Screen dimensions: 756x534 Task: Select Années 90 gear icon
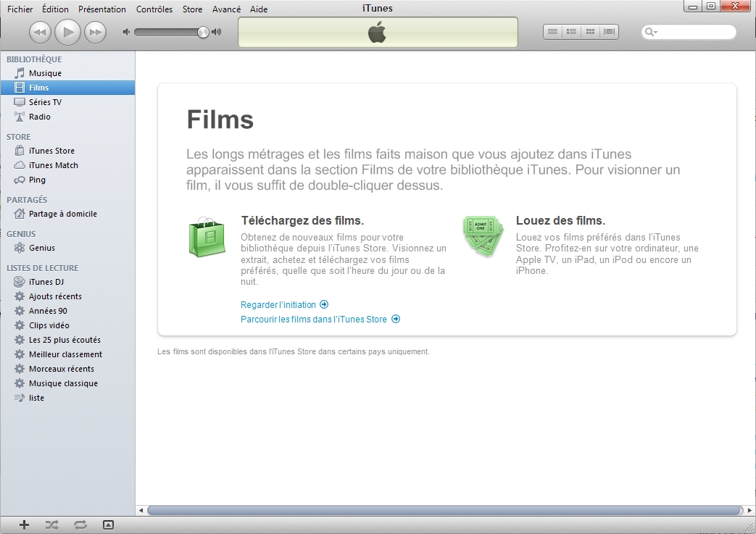20,310
